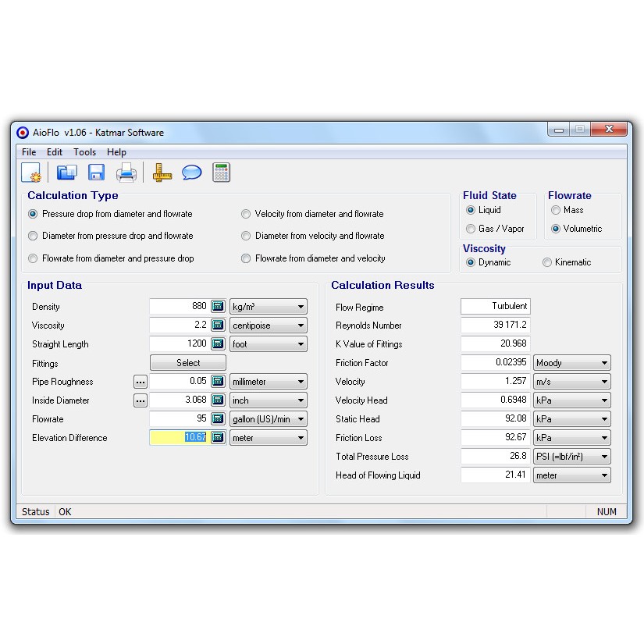
Task: Print results with the printer icon
Action: pyautogui.click(x=126, y=172)
